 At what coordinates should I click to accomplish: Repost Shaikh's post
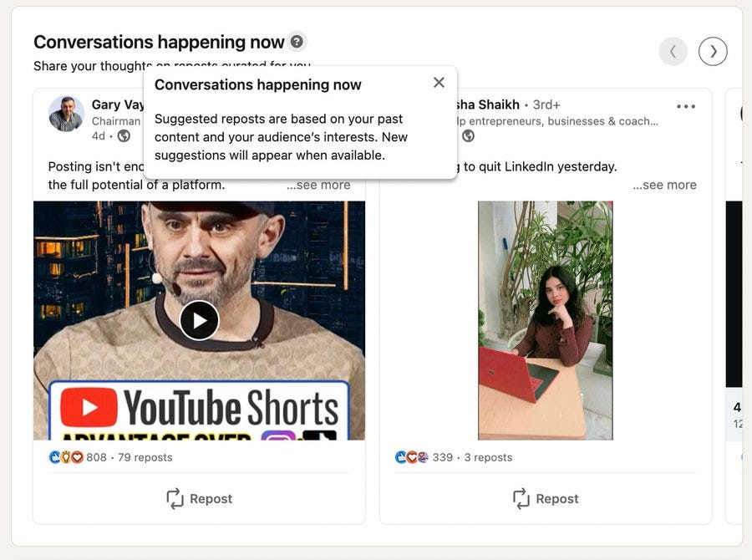[546, 499]
